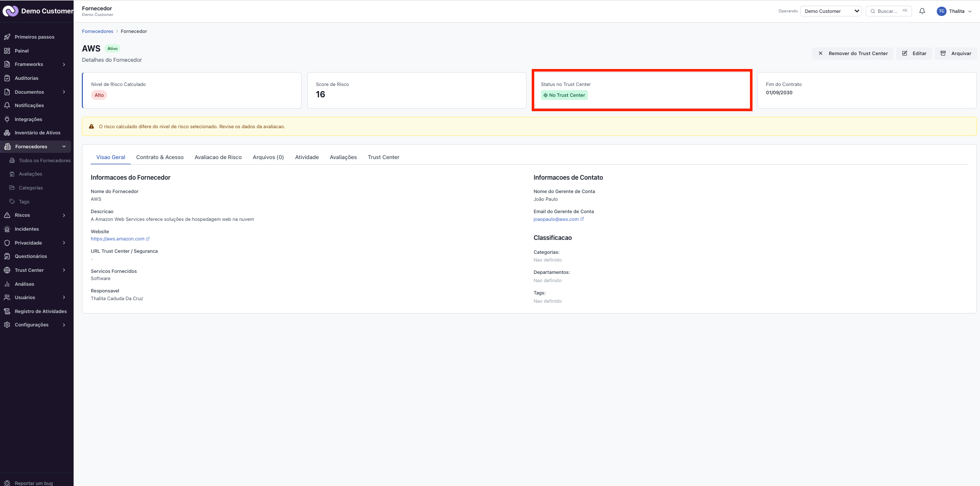Click the Integrações plug icon
980x486 pixels.
pyautogui.click(x=7, y=119)
